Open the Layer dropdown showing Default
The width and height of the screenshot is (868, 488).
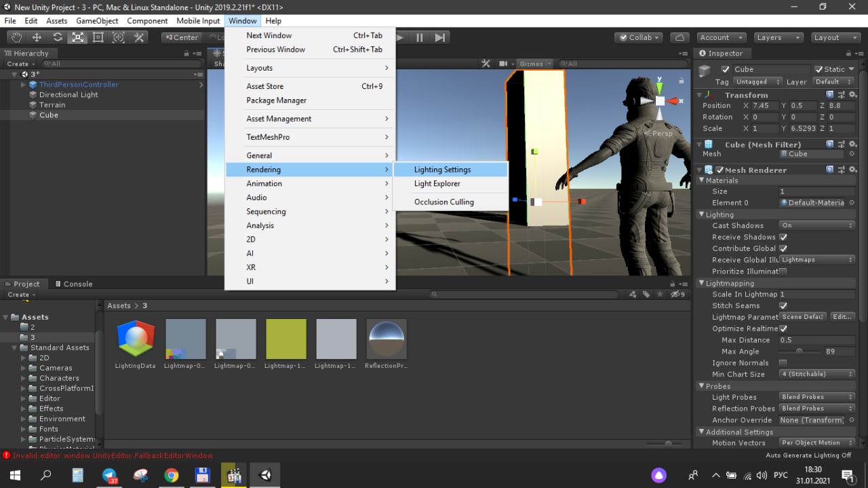(x=832, y=82)
